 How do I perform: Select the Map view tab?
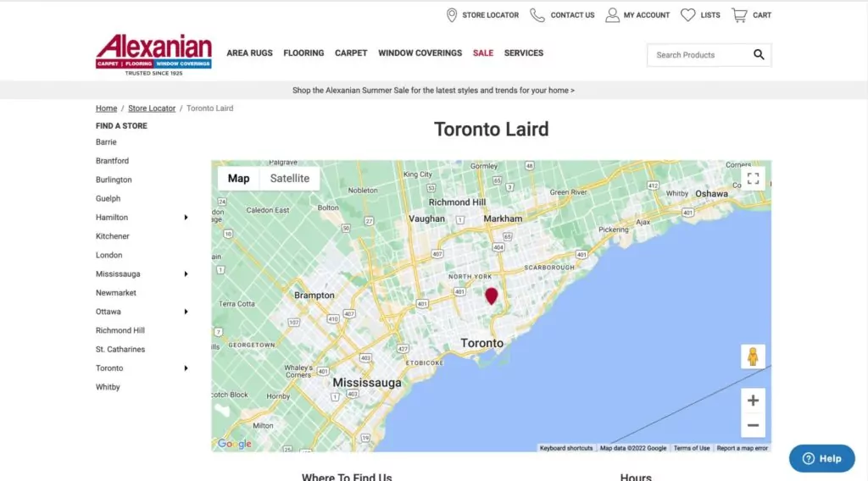pos(238,179)
